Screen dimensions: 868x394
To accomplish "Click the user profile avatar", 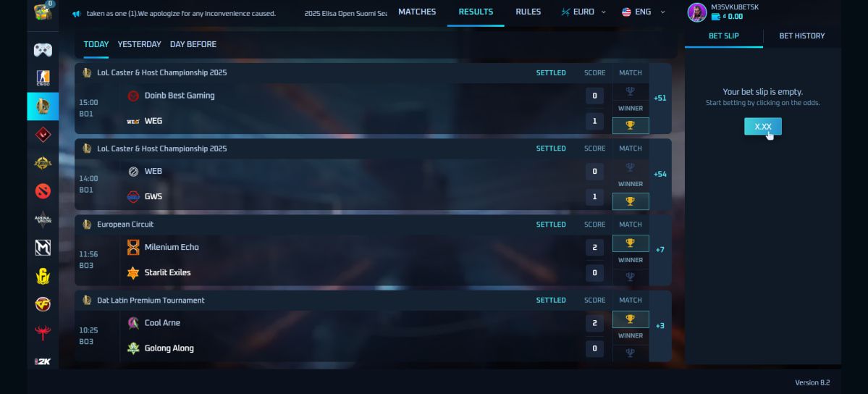I will (x=697, y=12).
